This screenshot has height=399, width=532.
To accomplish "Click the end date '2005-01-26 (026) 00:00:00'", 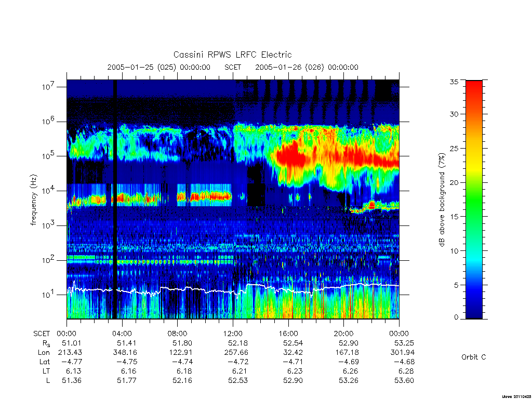I will tap(307, 67).
